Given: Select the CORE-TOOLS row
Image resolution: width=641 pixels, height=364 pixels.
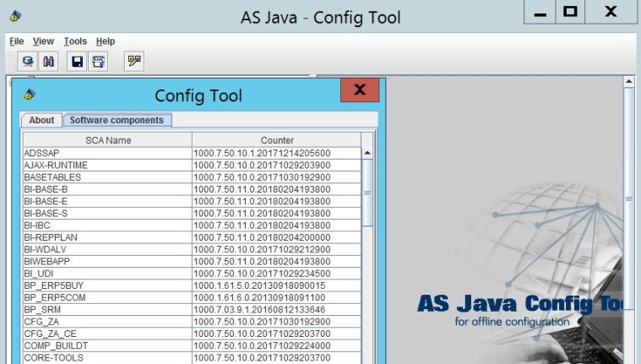Looking at the screenshot, I should click(192, 357).
